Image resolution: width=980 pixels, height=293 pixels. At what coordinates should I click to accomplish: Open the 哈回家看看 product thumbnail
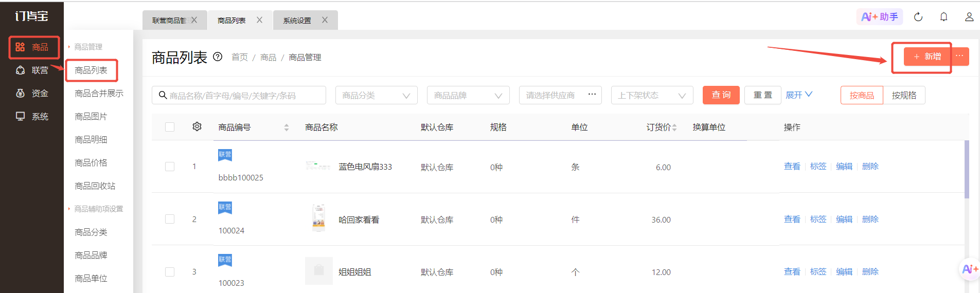[319, 218]
